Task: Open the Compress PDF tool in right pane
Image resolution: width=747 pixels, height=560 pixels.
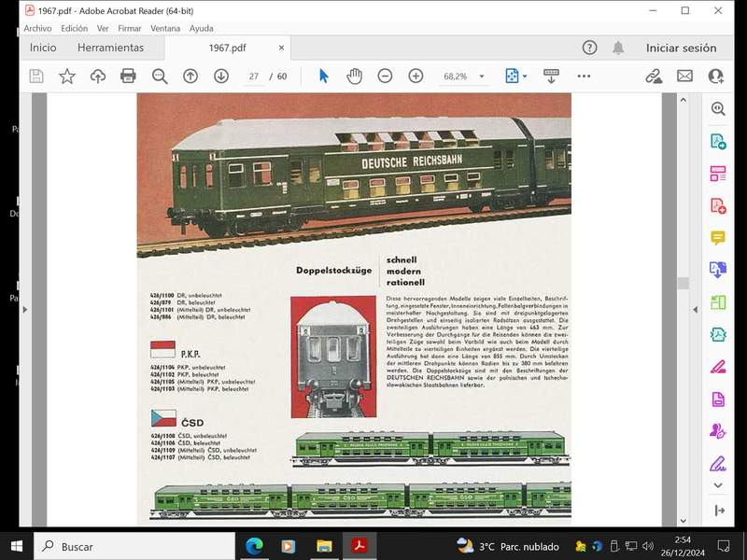Action: pos(718,334)
